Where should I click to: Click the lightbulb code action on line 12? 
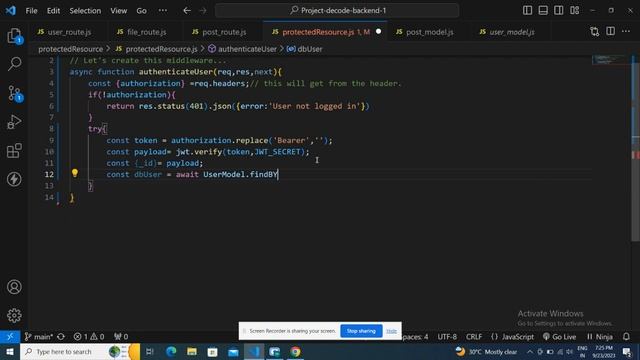click(x=74, y=173)
